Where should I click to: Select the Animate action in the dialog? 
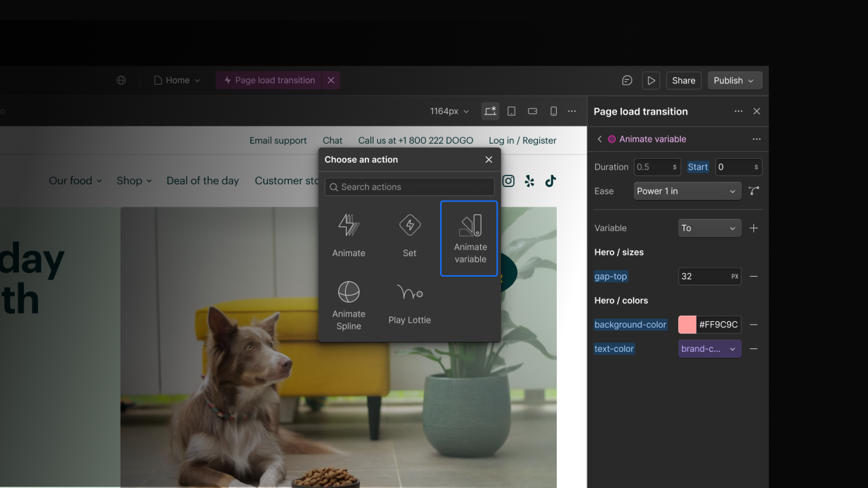pyautogui.click(x=349, y=234)
